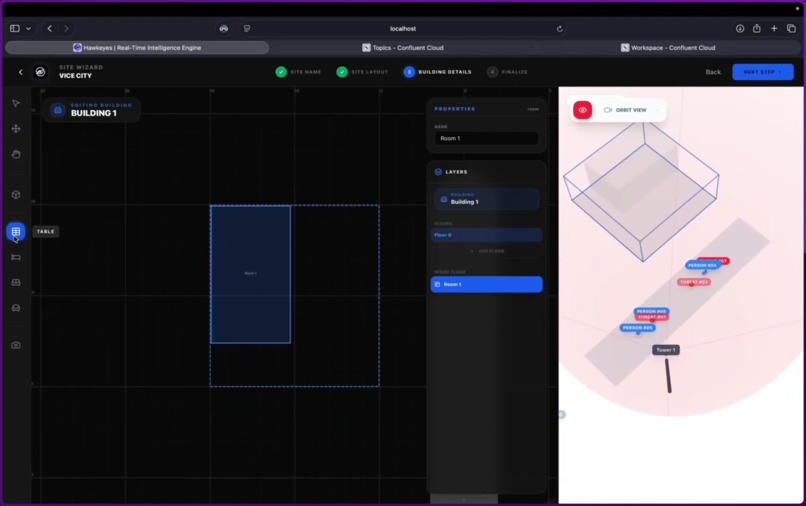This screenshot has width=806, height=506.
Task: Select the THREAT #03 marker
Action: pyautogui.click(x=694, y=282)
